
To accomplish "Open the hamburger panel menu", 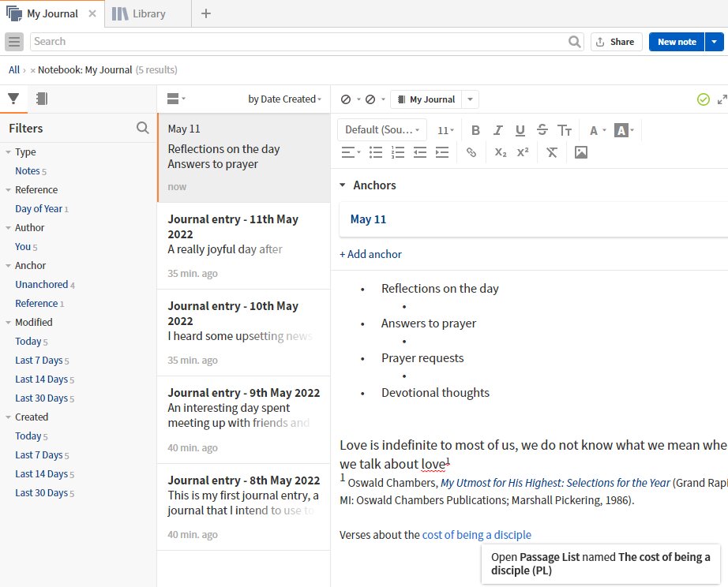I will pos(14,42).
